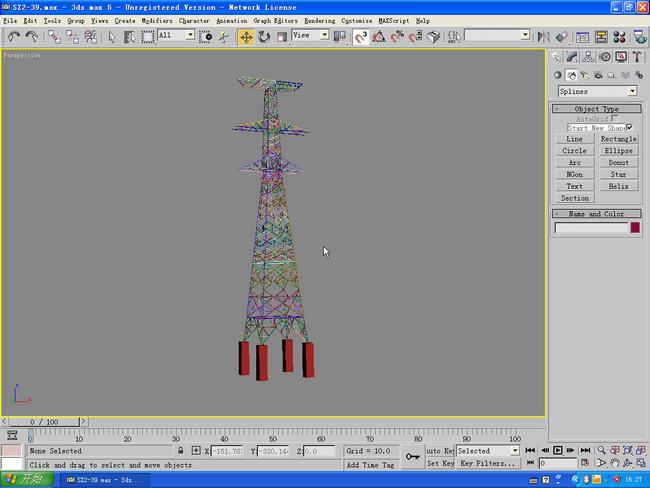Open the Key Filters dialog button
This screenshot has height=488, width=650.
[x=488, y=463]
